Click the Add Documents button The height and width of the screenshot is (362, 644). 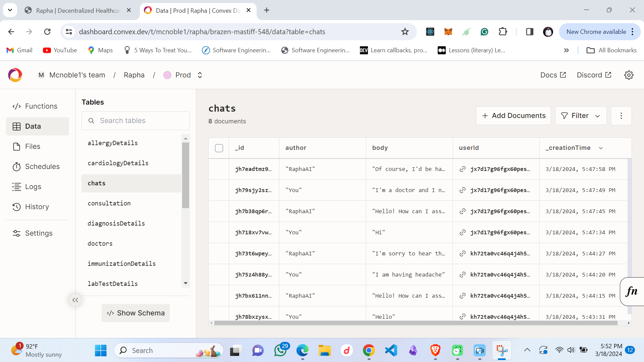coord(513,116)
